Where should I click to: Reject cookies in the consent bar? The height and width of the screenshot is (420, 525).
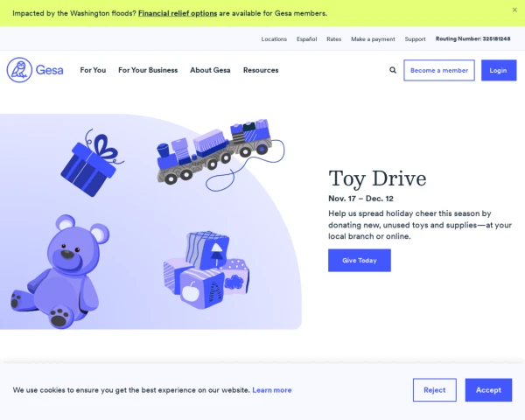click(434, 390)
